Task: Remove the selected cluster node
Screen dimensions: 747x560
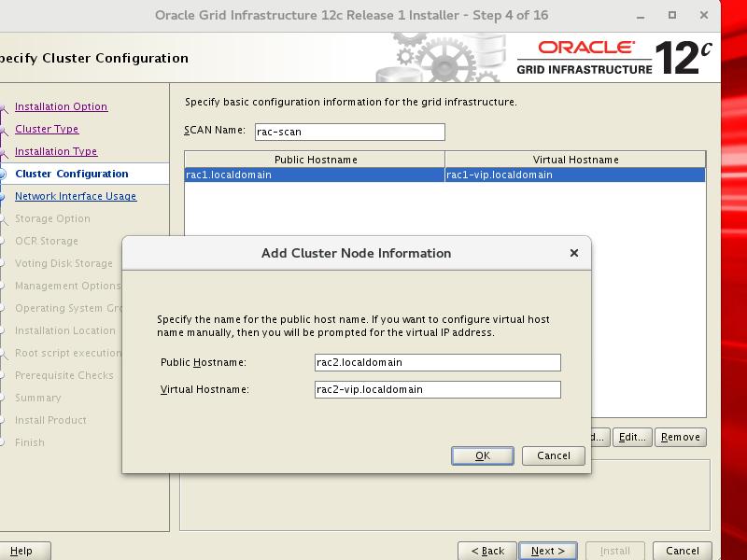Action: click(x=681, y=437)
